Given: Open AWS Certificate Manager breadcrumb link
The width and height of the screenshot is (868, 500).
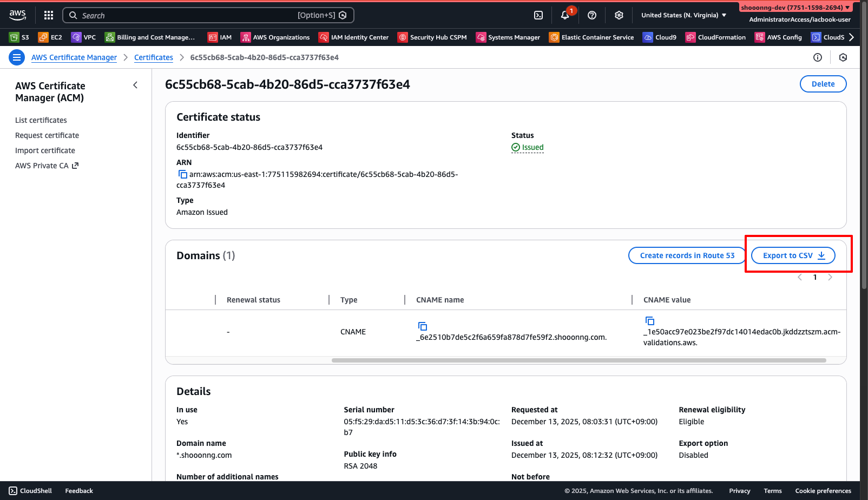Looking at the screenshot, I should (74, 57).
